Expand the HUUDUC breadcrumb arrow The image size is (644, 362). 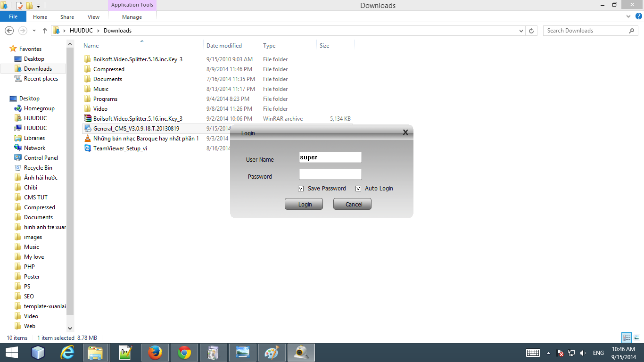pyautogui.click(x=99, y=31)
